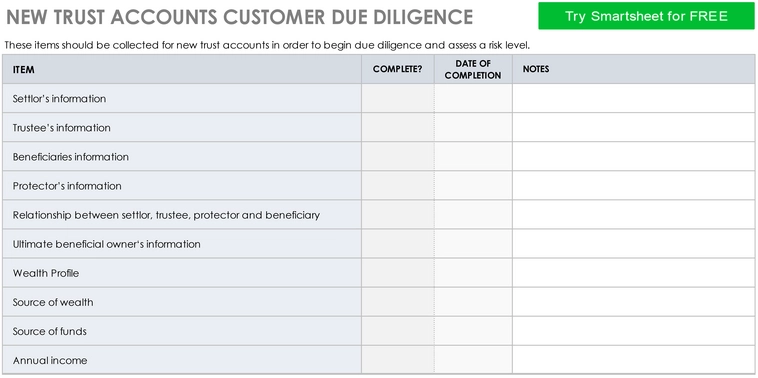Click Notes cell for Settlor's information
The height and width of the screenshot is (378, 758).
[x=634, y=99]
